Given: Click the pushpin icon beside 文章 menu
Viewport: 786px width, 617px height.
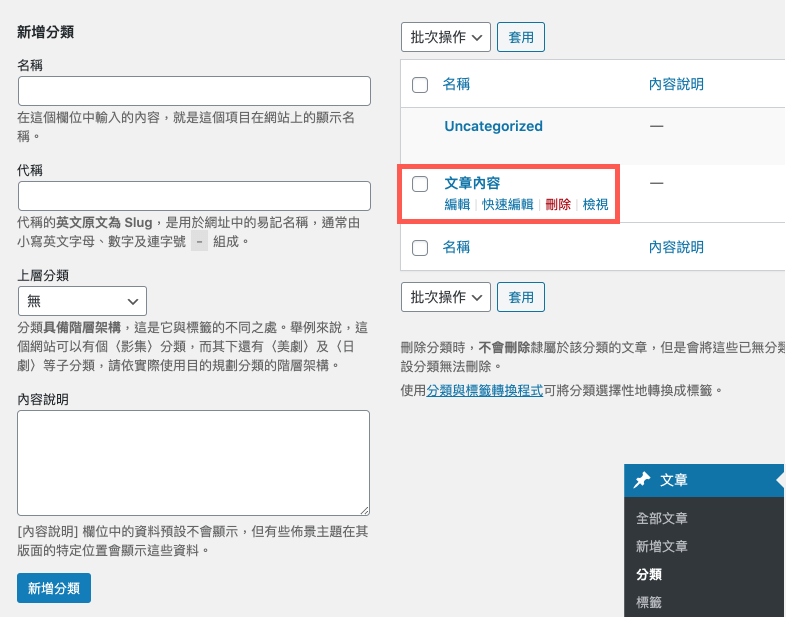Looking at the screenshot, I should tap(642, 480).
